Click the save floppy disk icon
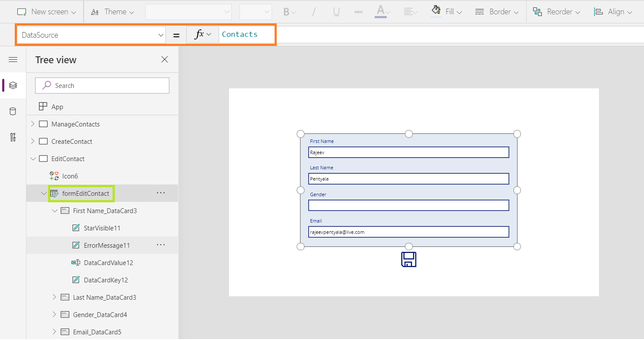 (x=408, y=259)
